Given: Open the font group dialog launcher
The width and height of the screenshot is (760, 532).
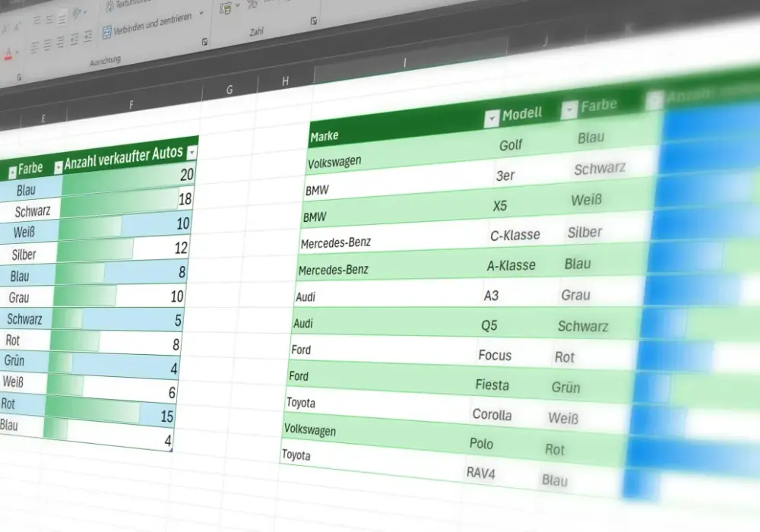Looking at the screenshot, I should pos(19,77).
